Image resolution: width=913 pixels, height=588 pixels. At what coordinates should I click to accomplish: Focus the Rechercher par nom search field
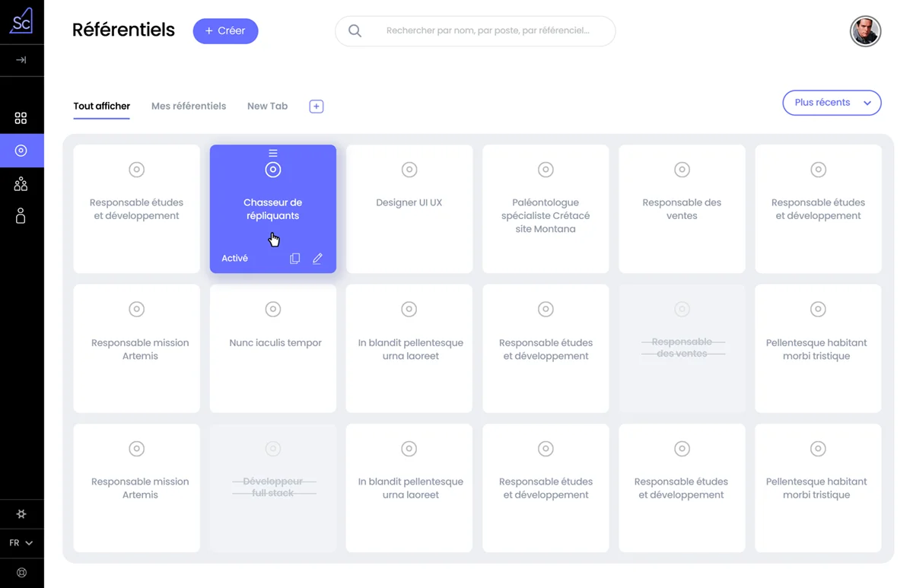[476, 31]
